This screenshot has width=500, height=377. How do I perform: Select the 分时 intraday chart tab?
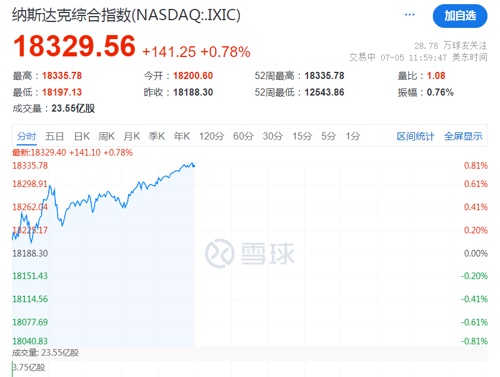[x=27, y=136]
